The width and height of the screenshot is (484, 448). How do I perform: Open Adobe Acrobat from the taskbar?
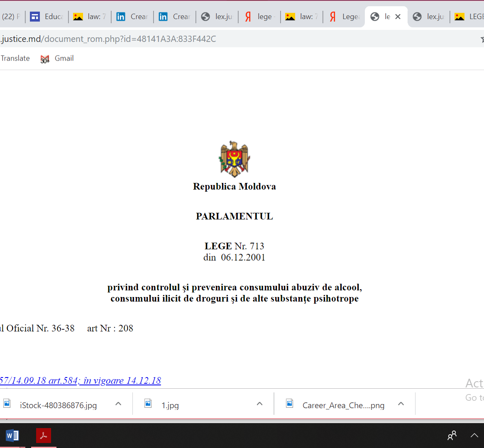coord(44,436)
